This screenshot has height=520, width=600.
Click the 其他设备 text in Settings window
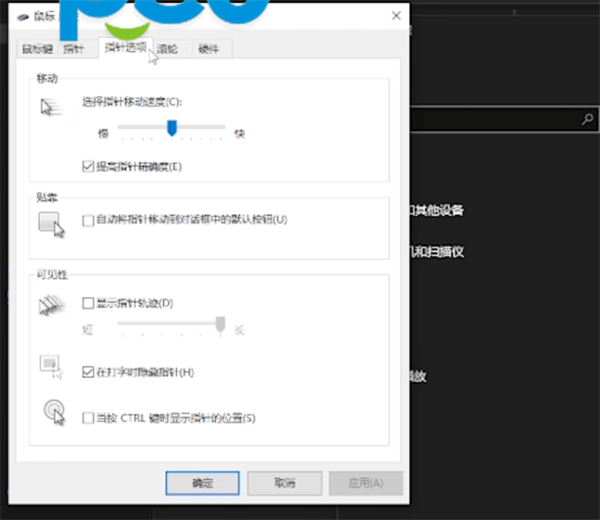pyautogui.click(x=439, y=210)
